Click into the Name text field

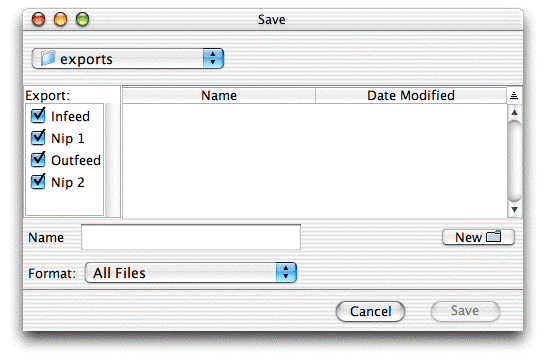191,237
